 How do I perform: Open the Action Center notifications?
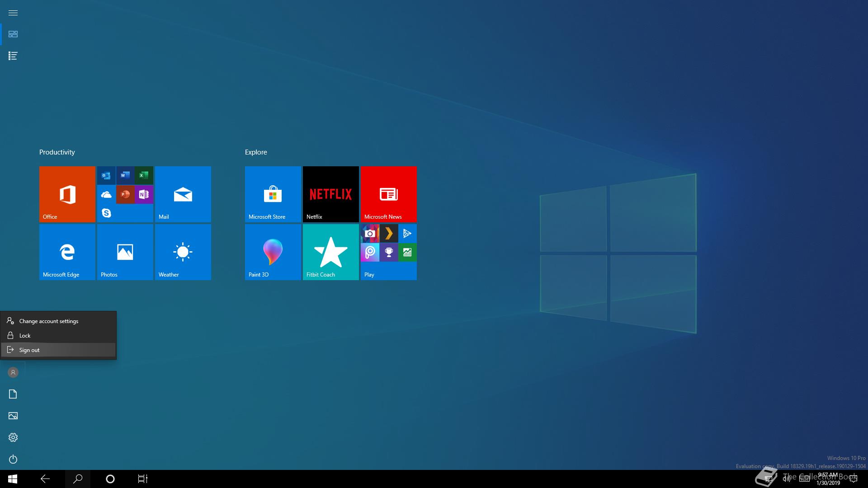pyautogui.click(x=854, y=479)
